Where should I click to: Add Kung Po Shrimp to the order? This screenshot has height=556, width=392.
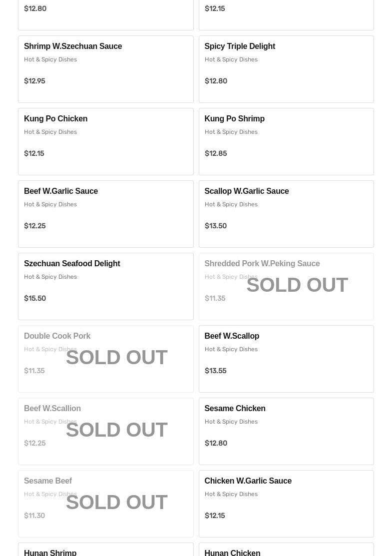click(286, 141)
